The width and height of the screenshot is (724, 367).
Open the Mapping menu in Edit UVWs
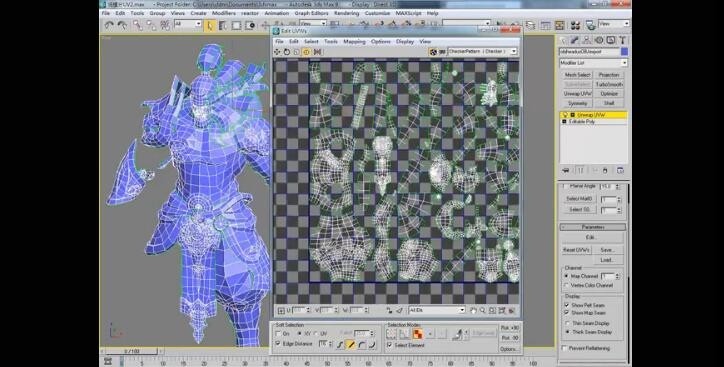tap(354, 42)
